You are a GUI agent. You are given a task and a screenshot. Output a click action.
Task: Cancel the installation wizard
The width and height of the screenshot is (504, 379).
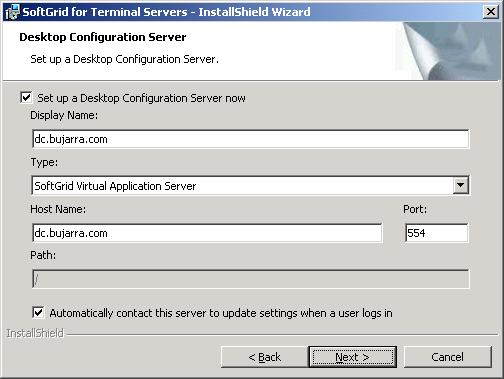click(447, 357)
